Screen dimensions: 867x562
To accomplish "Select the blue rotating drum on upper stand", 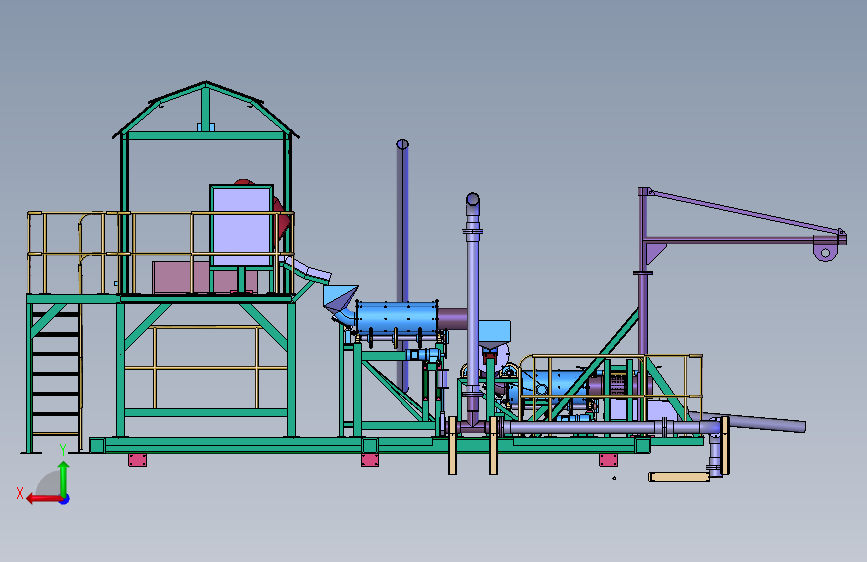I will coord(397,318).
